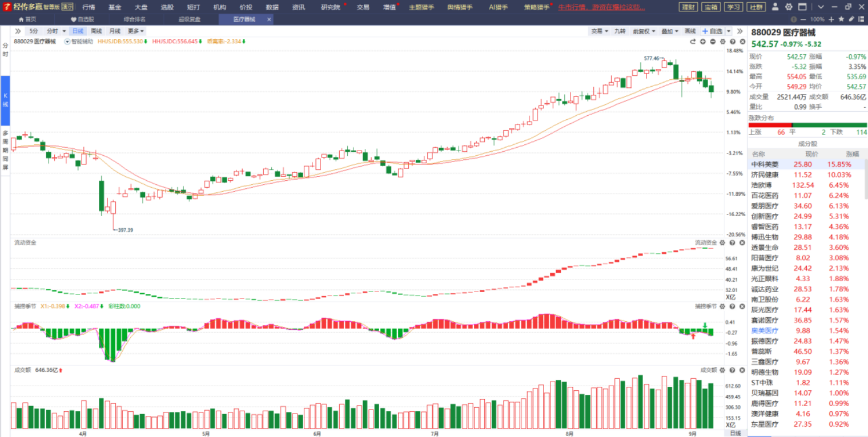Toggle the 画线 drawing mode
This screenshot has height=437, width=868.
(690, 31)
